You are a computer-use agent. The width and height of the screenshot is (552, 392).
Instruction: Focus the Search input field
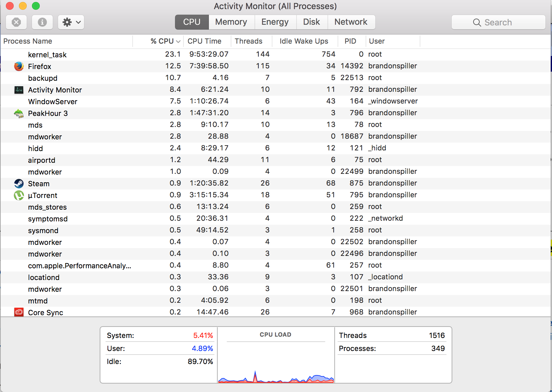pos(499,22)
